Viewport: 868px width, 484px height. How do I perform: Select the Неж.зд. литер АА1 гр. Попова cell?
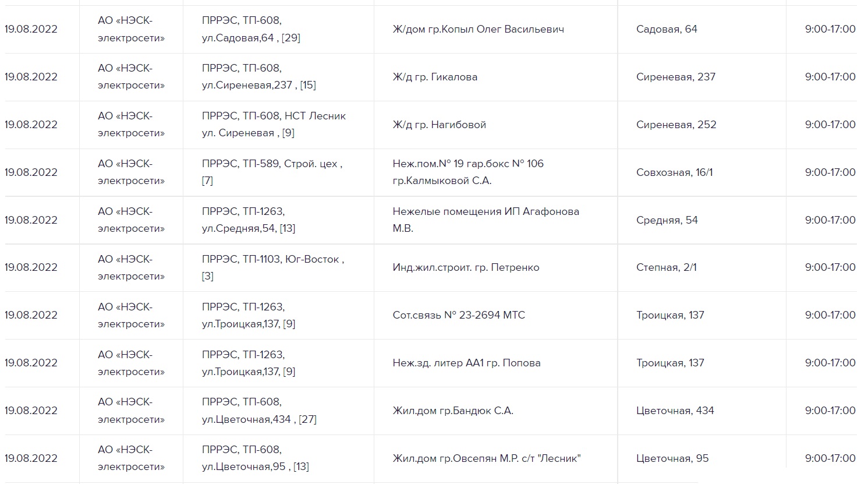(x=466, y=363)
